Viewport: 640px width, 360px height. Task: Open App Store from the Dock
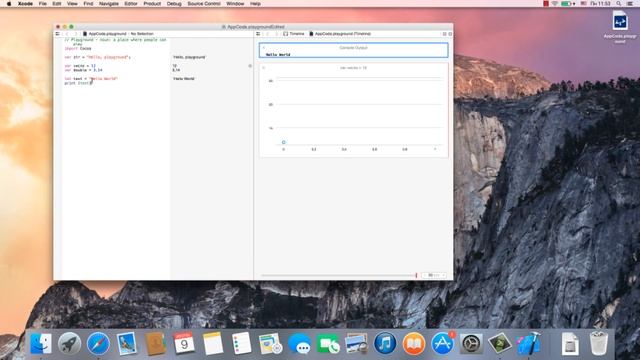tap(443, 343)
